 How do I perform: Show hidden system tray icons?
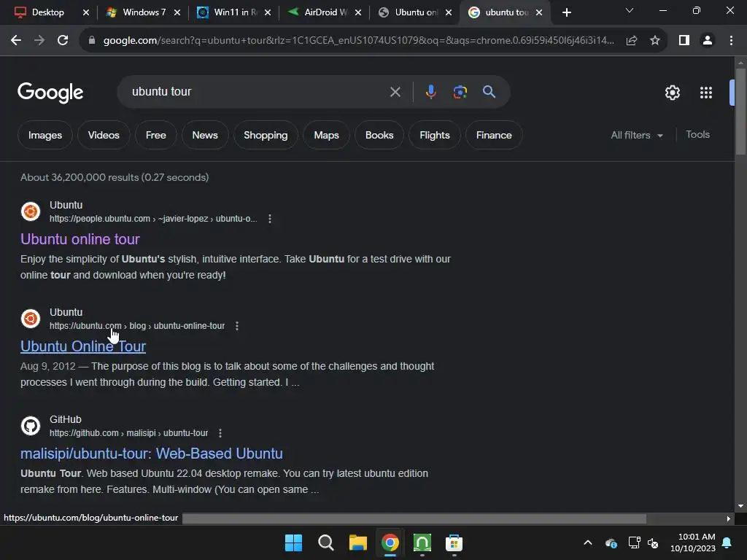tap(588, 542)
